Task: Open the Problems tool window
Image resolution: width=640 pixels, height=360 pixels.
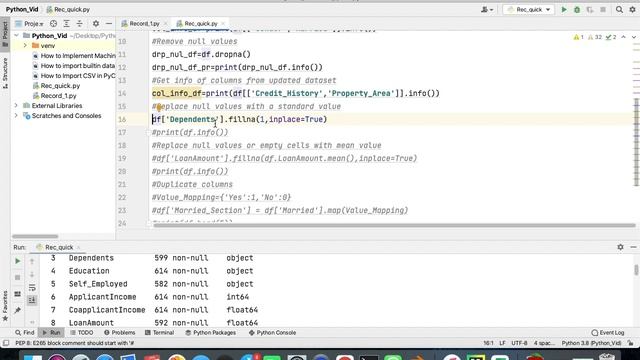Action: pos(119,333)
